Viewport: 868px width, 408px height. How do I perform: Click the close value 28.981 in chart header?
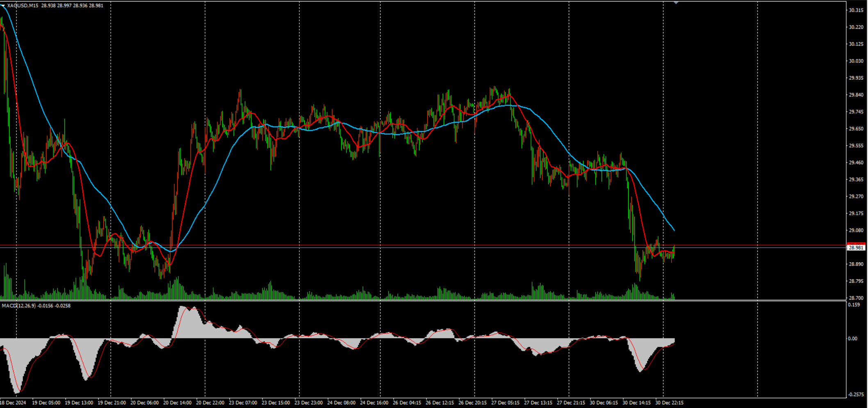pos(96,6)
